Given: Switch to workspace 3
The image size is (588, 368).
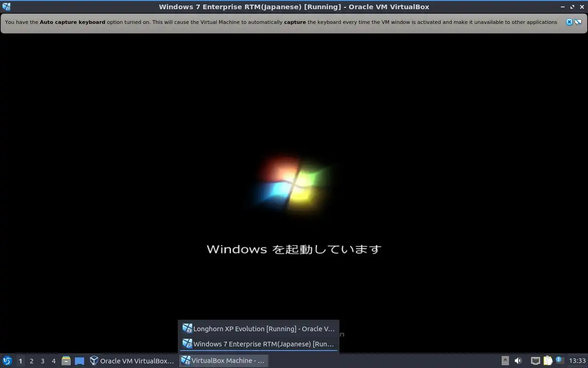Looking at the screenshot, I should (x=42, y=361).
